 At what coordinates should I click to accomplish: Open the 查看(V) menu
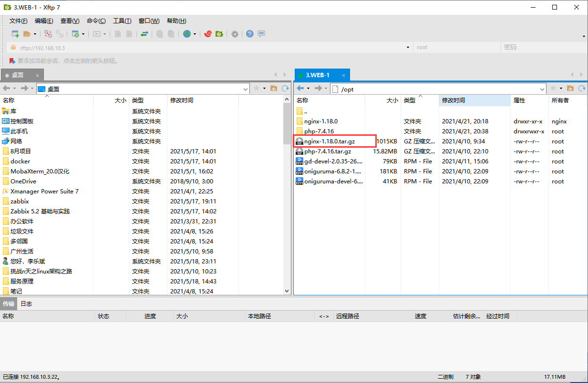tap(70, 21)
